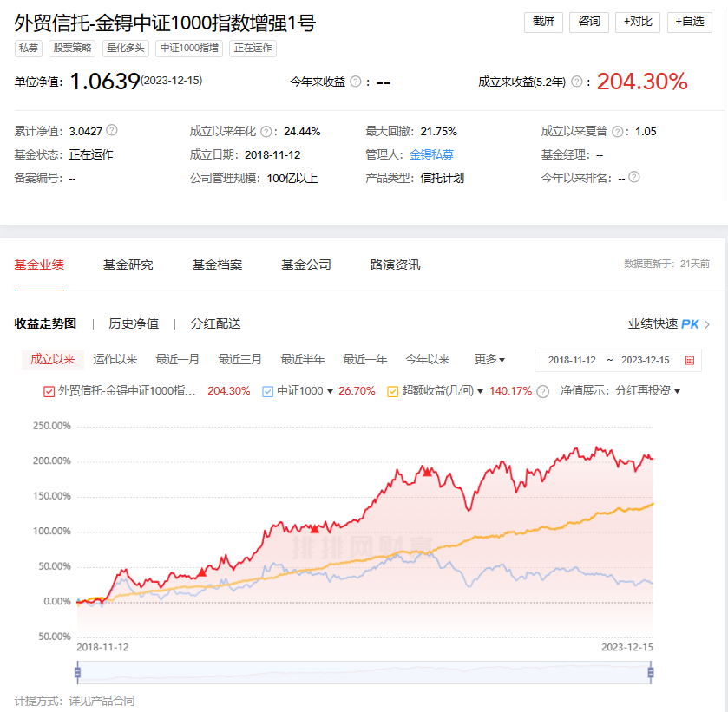Image resolution: width=728 pixels, height=712 pixels.
Task: Click the 204.30% inception return value
Action: [641, 82]
